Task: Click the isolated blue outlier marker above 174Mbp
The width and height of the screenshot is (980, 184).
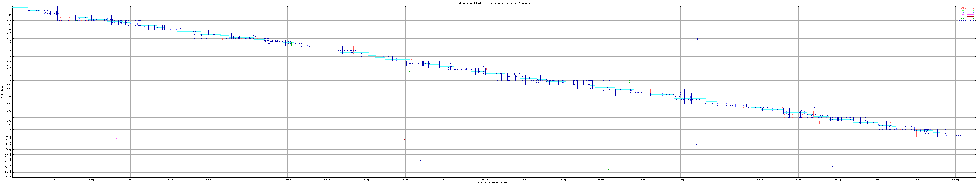Action: pos(697,39)
